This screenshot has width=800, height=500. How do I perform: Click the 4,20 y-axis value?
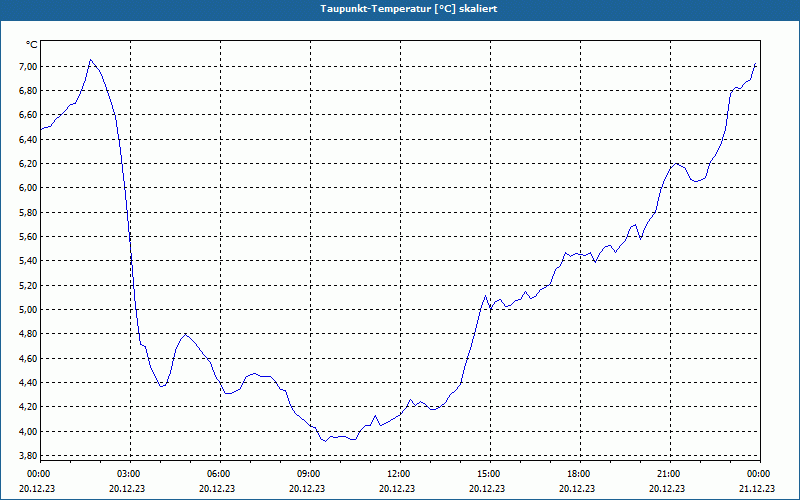27,407
